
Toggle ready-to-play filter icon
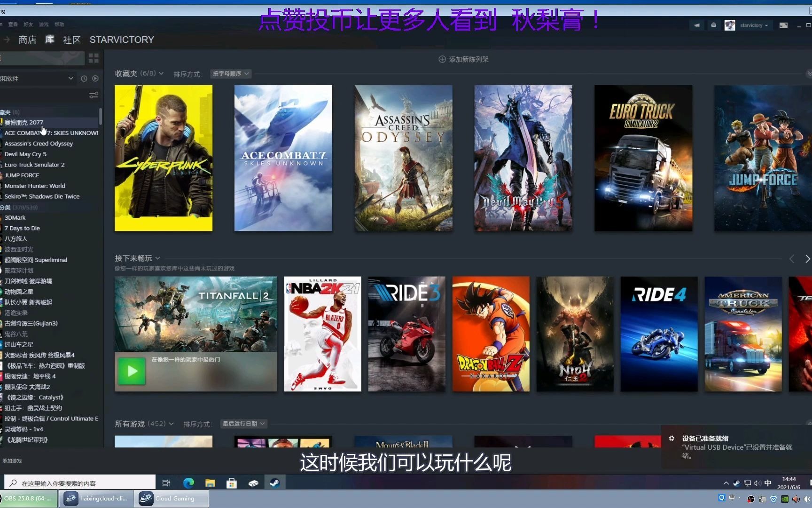coord(95,79)
